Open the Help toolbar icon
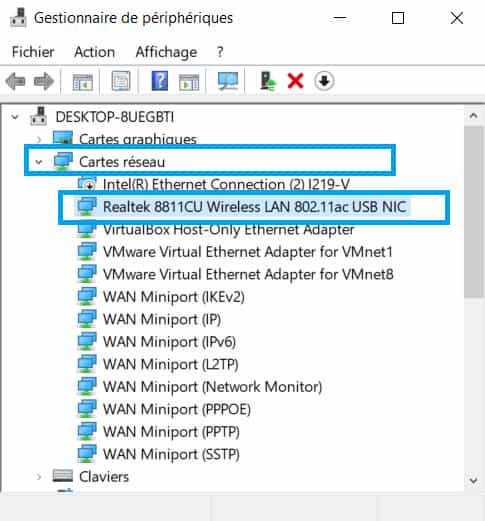Viewport: 485px width, 521px height. tap(160, 81)
